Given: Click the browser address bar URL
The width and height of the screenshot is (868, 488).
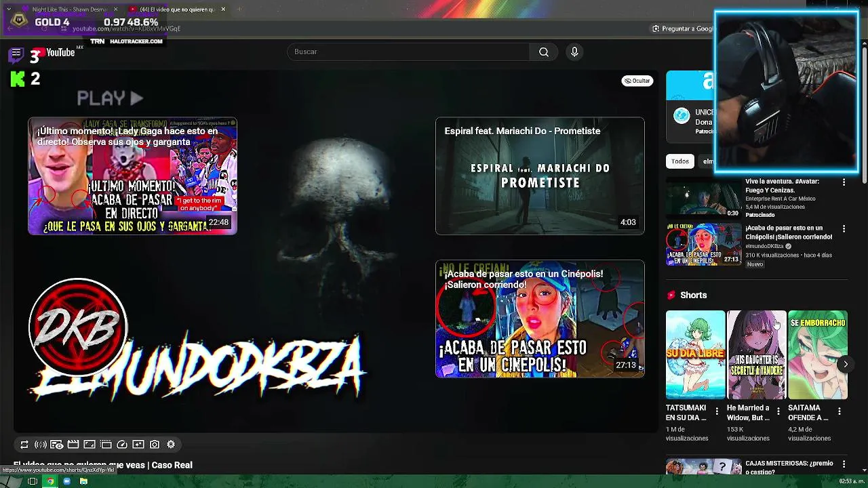Looking at the screenshot, I should [x=126, y=28].
